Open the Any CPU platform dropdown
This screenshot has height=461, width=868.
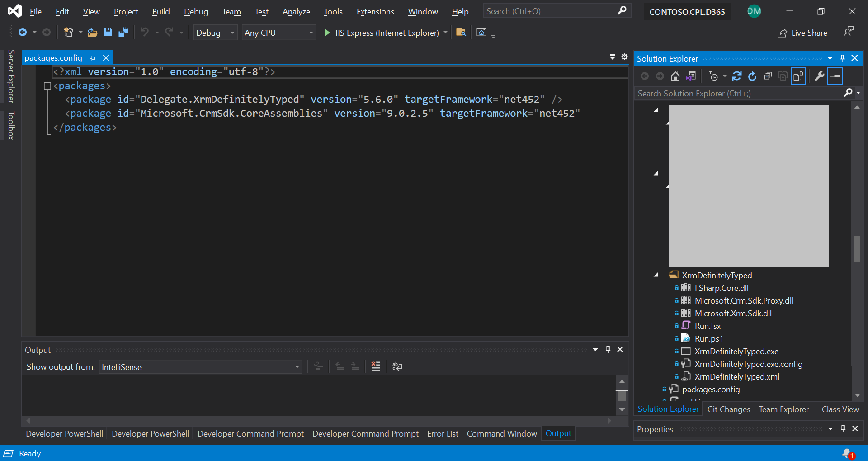278,33
